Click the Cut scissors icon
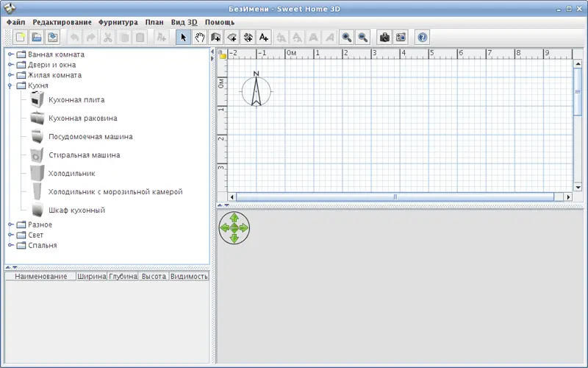The image size is (588, 368). [x=107, y=38]
